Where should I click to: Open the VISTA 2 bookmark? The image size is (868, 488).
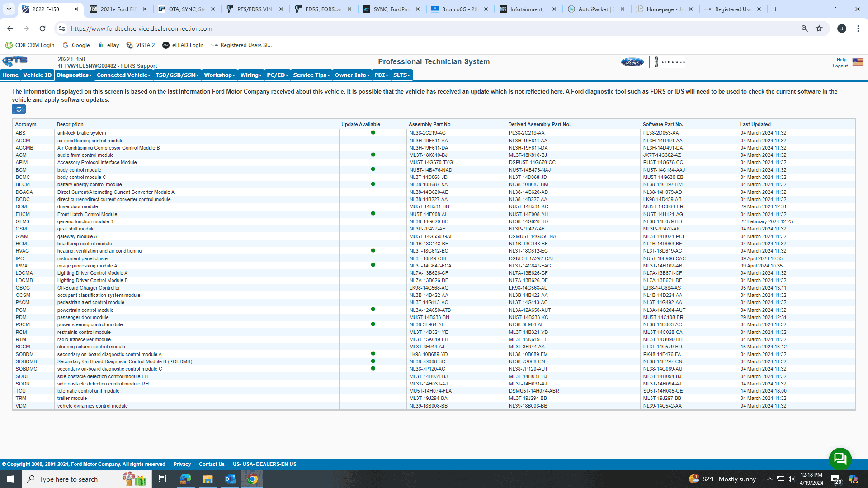coord(141,45)
